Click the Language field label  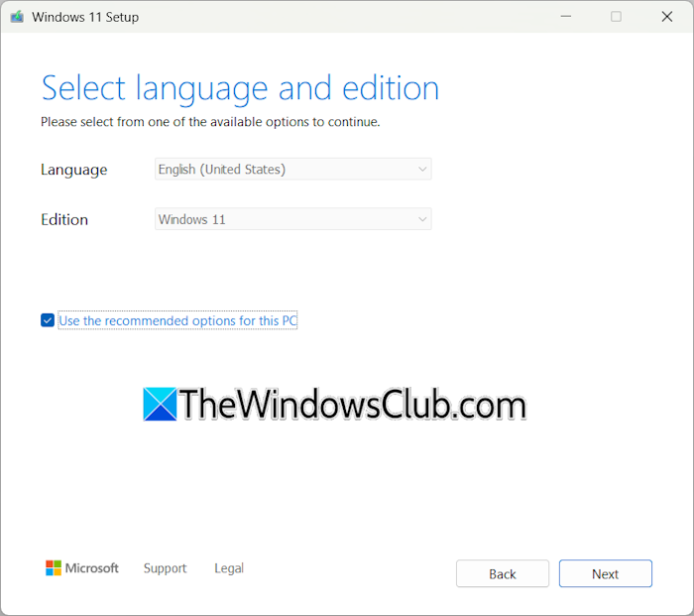[x=74, y=170]
